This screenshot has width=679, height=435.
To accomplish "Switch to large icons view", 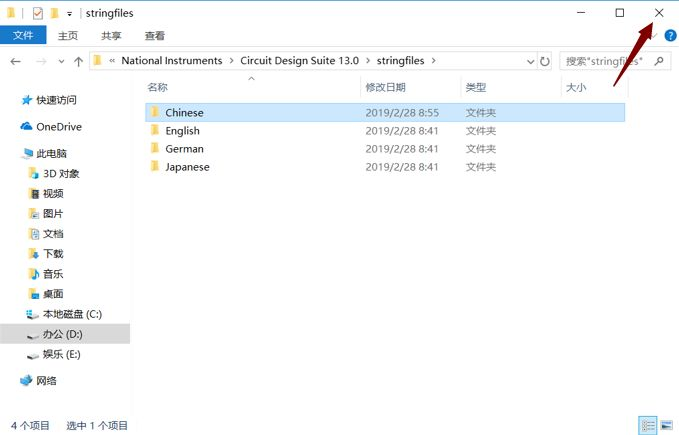I will 667,425.
